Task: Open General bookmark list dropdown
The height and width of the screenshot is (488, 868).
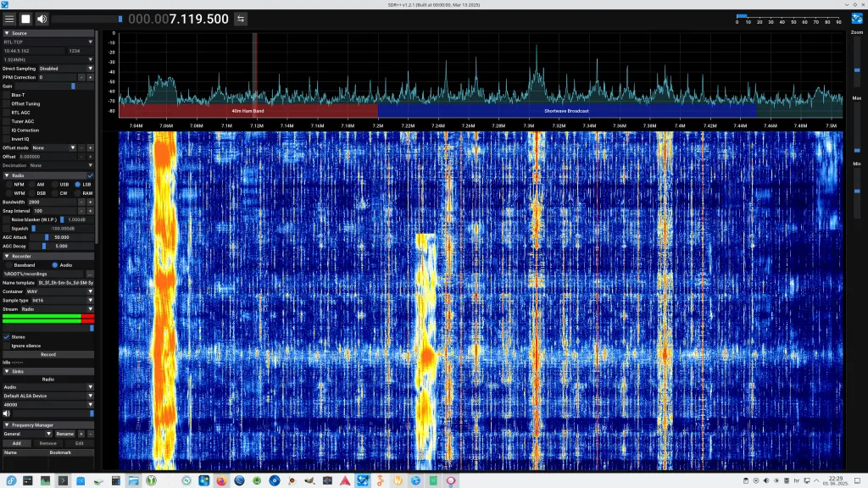Action: click(x=28, y=434)
